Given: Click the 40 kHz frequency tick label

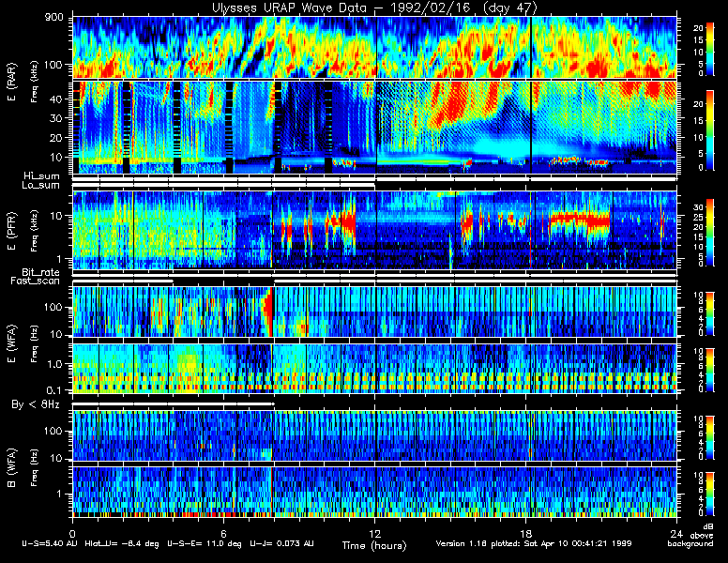Looking at the screenshot, I should (56, 99).
